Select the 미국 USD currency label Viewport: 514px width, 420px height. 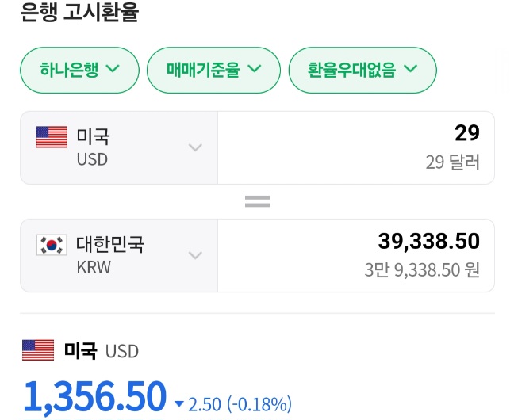pos(93,147)
